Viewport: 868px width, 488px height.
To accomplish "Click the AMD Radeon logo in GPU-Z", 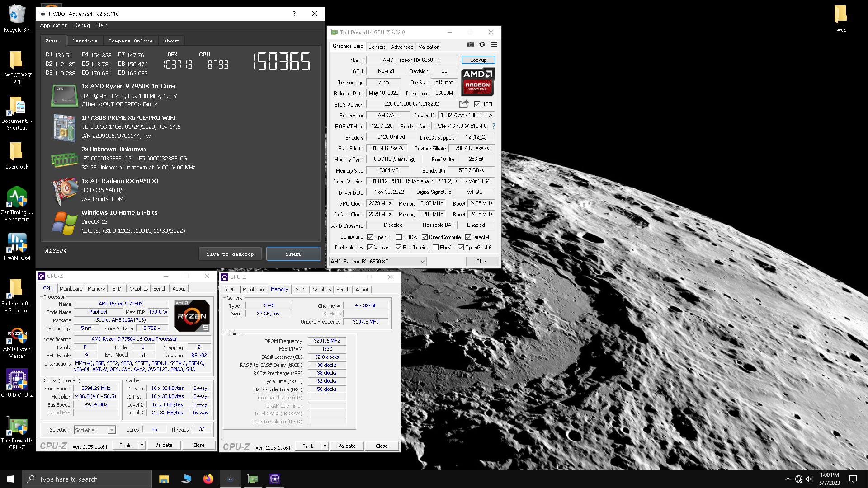I will 478,82.
